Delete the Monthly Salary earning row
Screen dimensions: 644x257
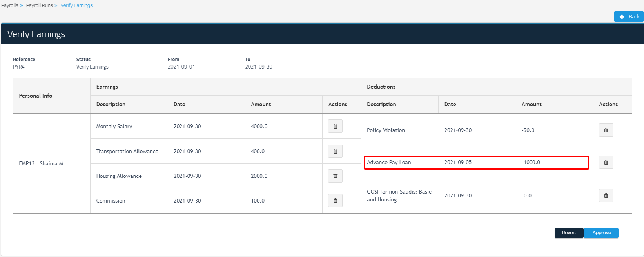point(335,126)
